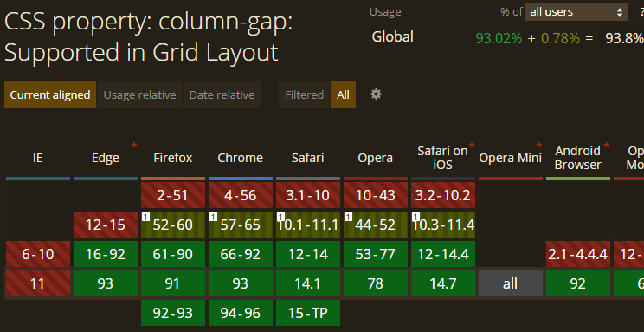Click the Android Browser column header

tap(578, 158)
